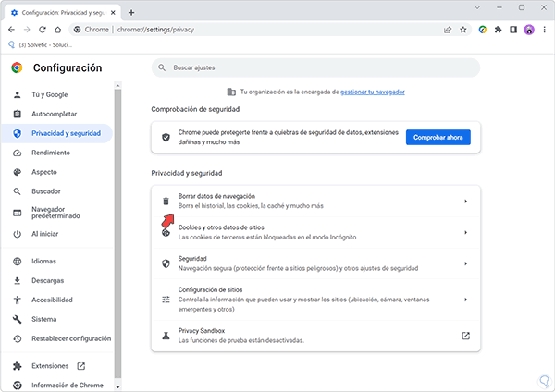The image size is (555, 392).
Task: Open the Extensions puzzle icon
Action: click(498, 29)
